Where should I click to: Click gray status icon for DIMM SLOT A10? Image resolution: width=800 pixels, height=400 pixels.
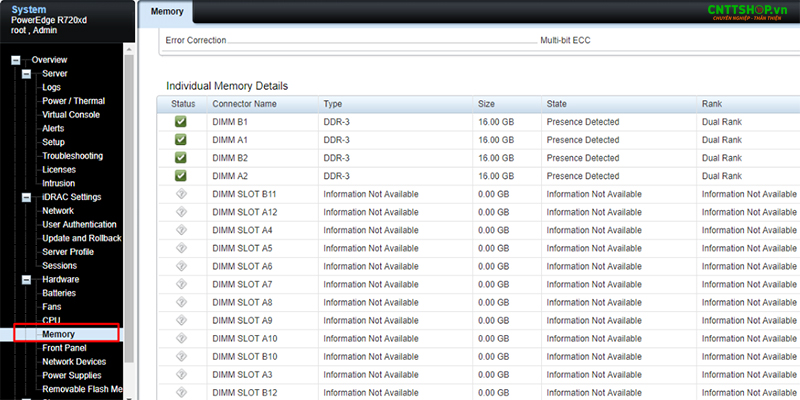(181, 338)
